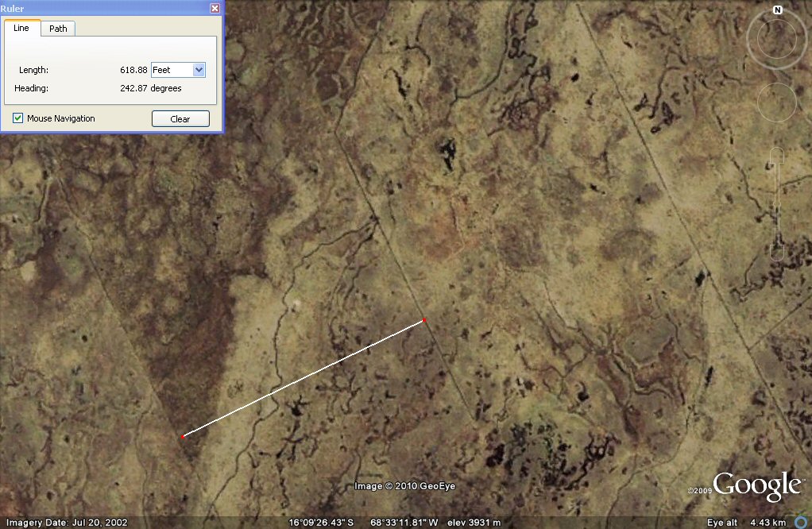Click the Eye alt 4.43 km readout
Viewport: 812px width, 529px height.
(747, 523)
